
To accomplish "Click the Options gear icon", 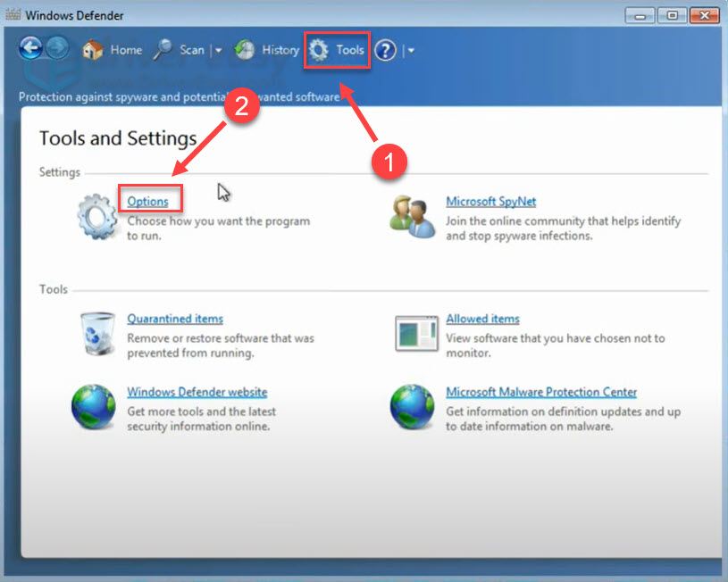I will click(97, 217).
